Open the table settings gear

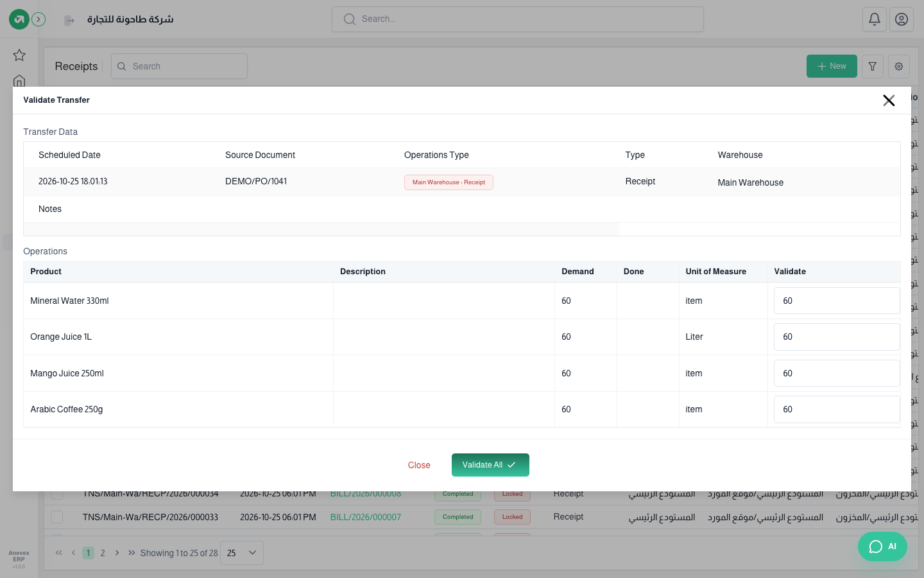coord(899,66)
